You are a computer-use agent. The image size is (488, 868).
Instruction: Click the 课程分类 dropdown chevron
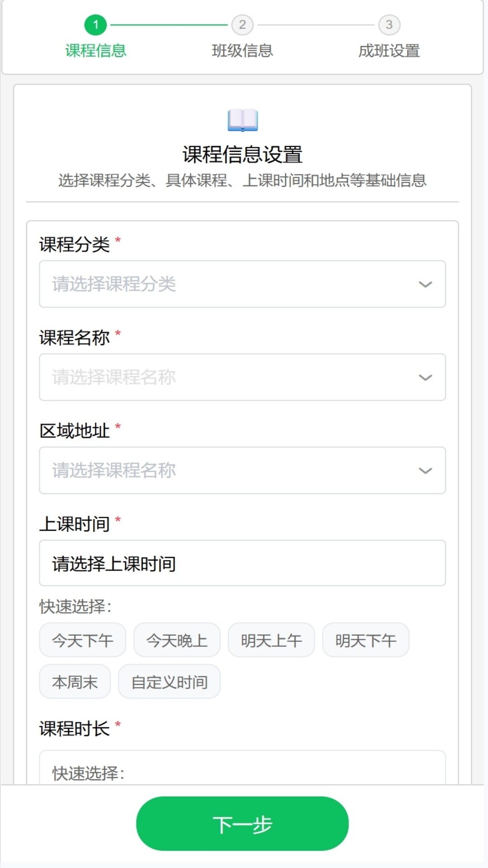pos(425,284)
